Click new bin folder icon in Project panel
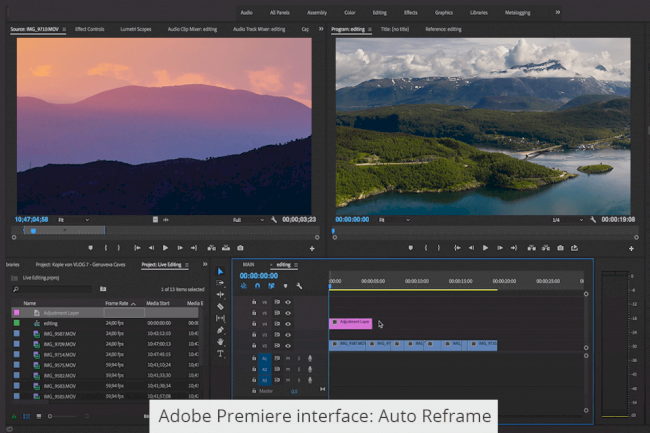Viewport: 650px width, 433px height. pos(103,289)
